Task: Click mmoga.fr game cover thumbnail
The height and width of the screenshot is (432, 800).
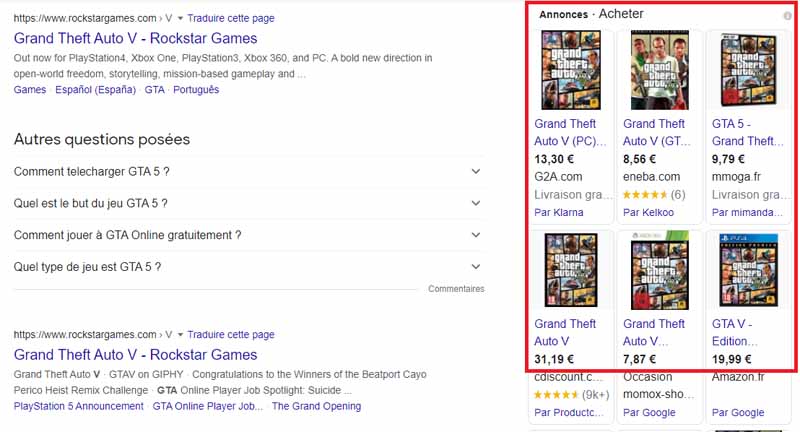Action: tap(748, 70)
